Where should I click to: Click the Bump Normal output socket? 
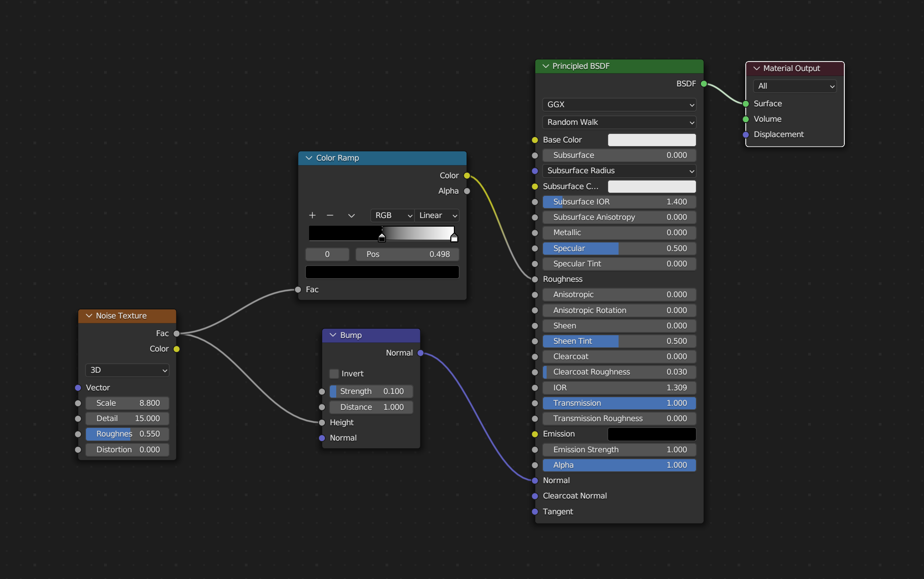pyautogui.click(x=420, y=353)
